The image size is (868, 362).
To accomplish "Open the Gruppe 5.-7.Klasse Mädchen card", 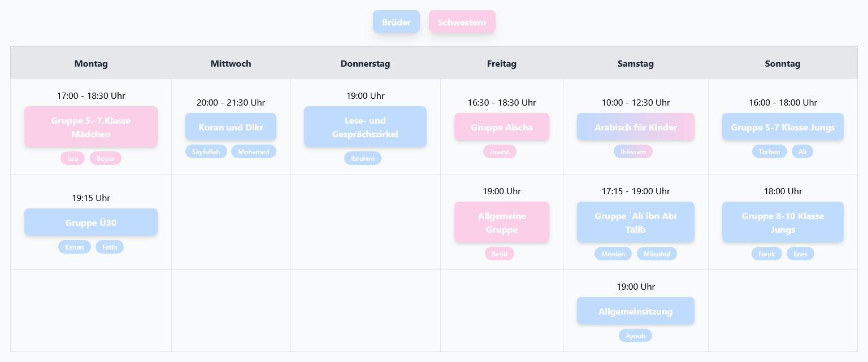I will [91, 127].
